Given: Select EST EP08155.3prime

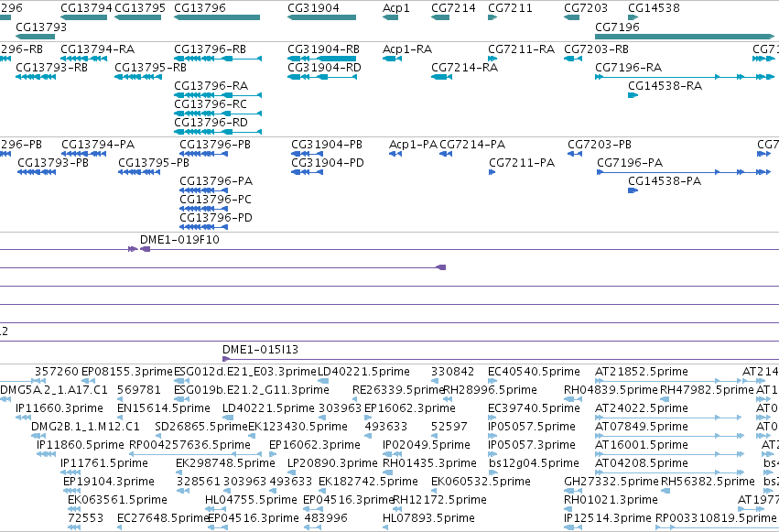Looking at the screenshot, I should click(126, 372).
